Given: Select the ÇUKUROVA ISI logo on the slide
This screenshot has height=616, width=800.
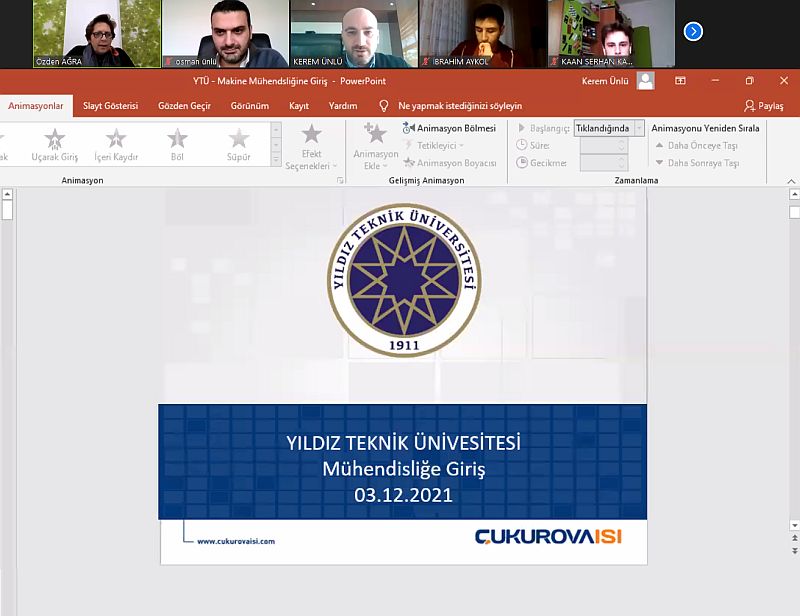Looking at the screenshot, I should pos(548,537).
